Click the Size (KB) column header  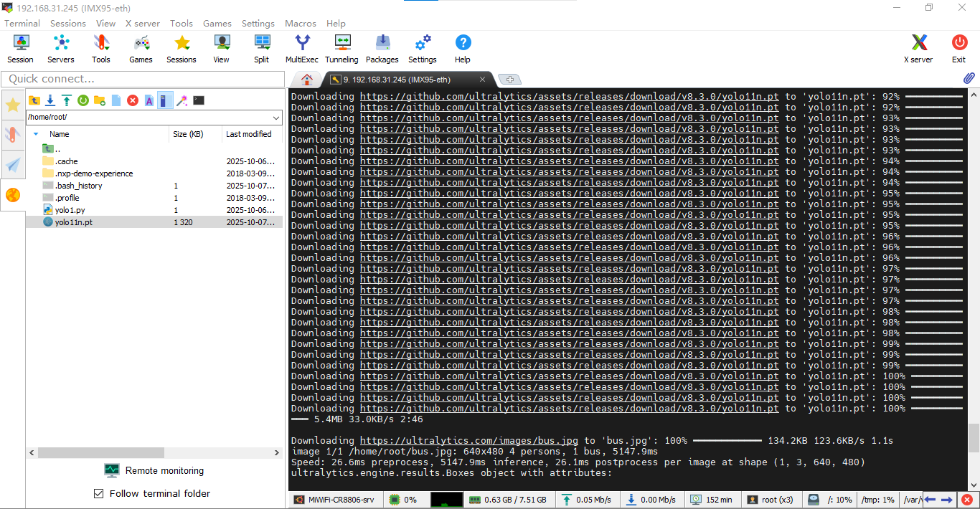point(188,134)
